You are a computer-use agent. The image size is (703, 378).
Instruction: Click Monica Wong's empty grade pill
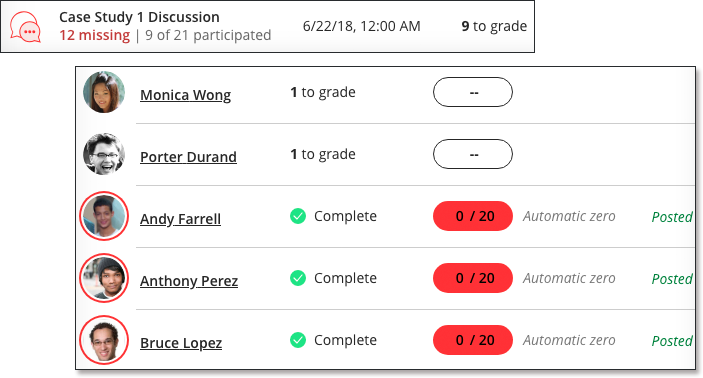click(473, 92)
